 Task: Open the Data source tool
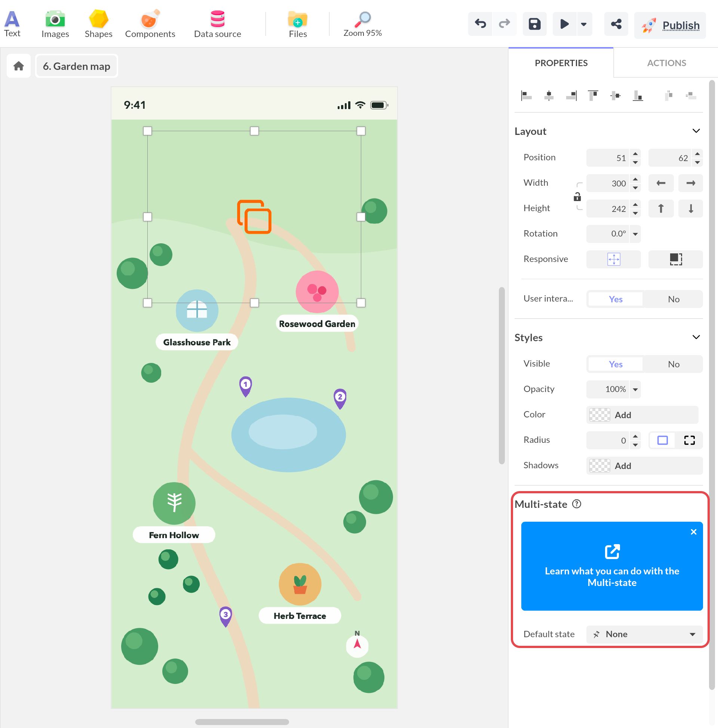pyautogui.click(x=218, y=24)
